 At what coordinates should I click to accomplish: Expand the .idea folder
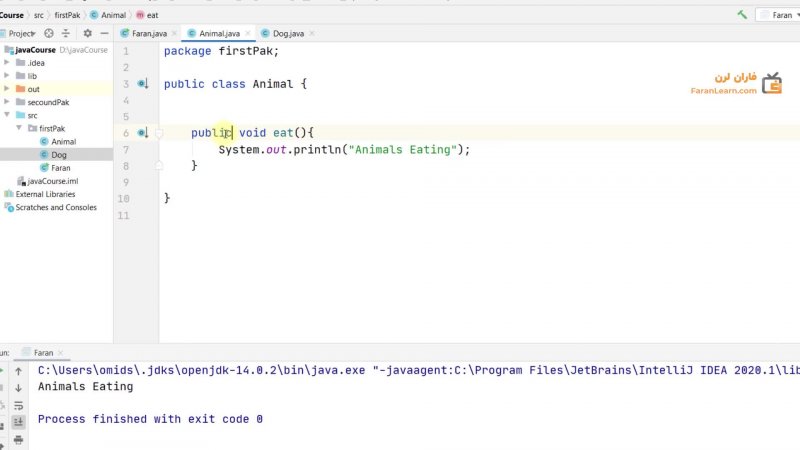point(8,62)
